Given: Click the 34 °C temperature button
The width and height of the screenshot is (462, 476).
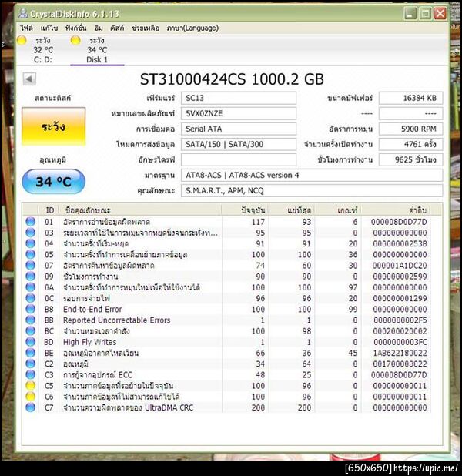Looking at the screenshot, I should click(x=53, y=182).
